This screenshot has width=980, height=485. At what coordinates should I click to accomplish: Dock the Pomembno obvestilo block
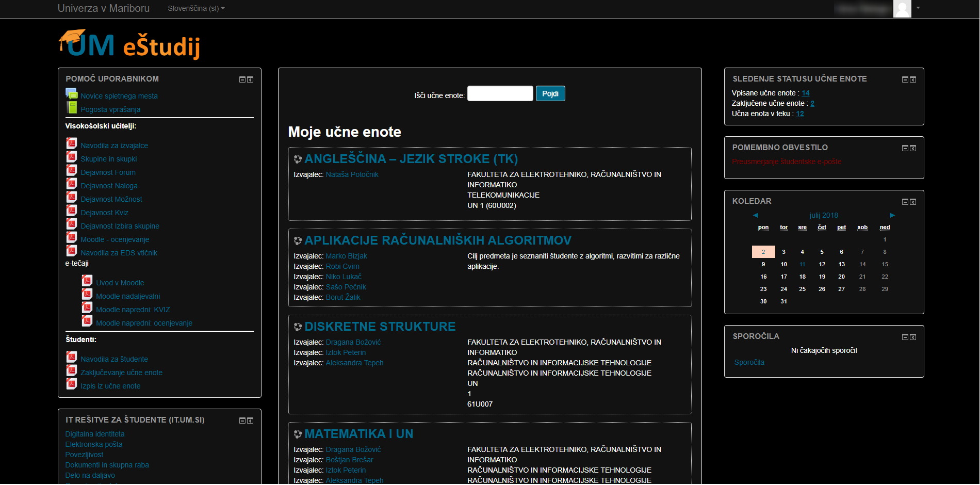[913, 148]
